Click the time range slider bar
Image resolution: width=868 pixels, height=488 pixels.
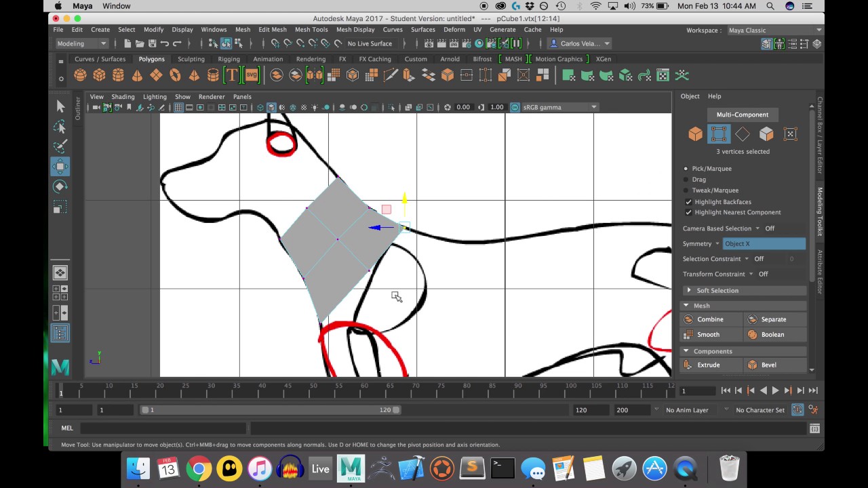click(x=271, y=410)
